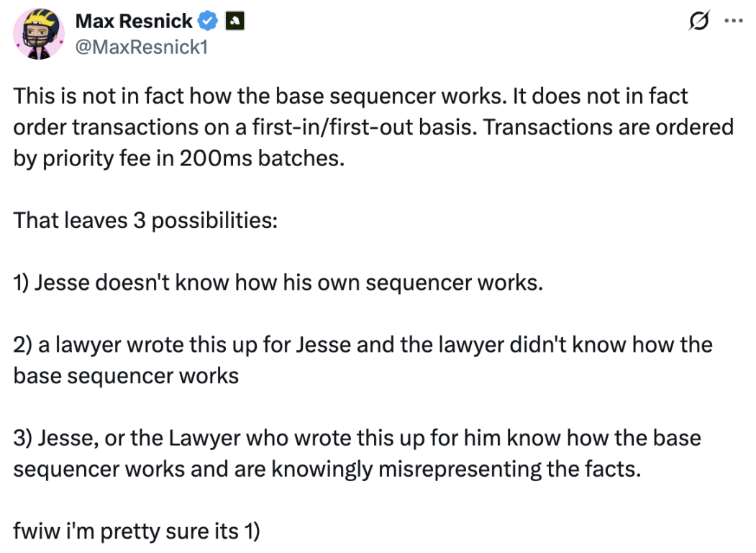Click the words "order transactions" in the tweet
Image resolution: width=756 pixels, height=553 pixels.
[93, 127]
